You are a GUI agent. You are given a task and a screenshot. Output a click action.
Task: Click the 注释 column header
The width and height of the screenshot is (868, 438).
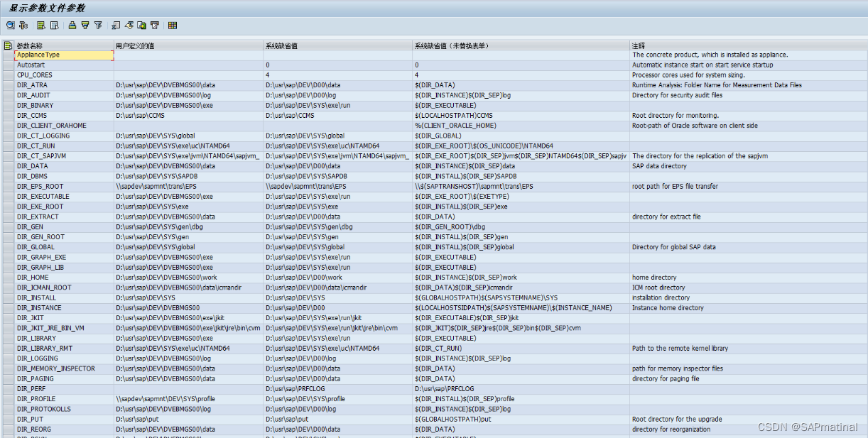click(x=749, y=45)
